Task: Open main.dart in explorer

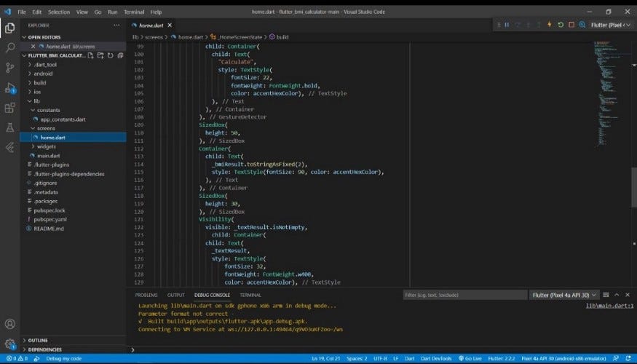Action: (48, 156)
